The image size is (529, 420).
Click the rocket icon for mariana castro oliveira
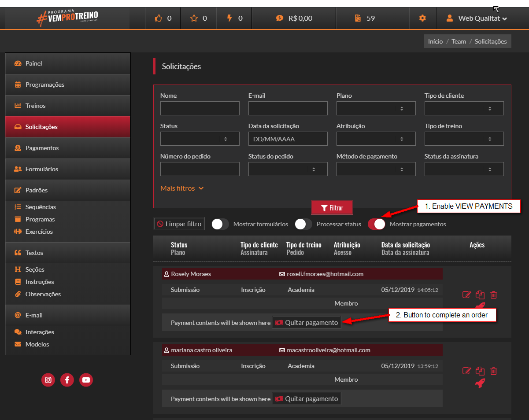(x=480, y=383)
